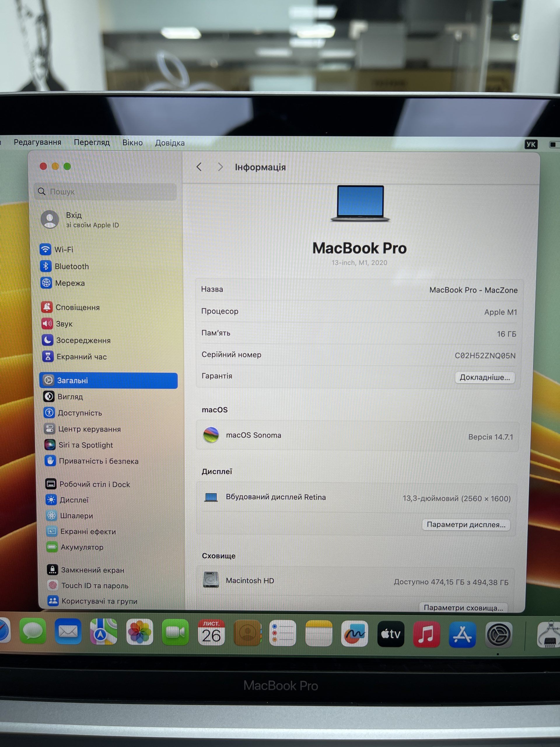Open Замкнений екран settings
The height and width of the screenshot is (747, 560).
86,570
